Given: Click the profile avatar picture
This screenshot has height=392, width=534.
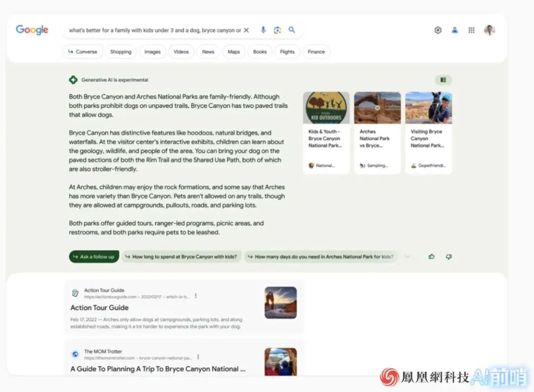Looking at the screenshot, I should click(x=489, y=30).
